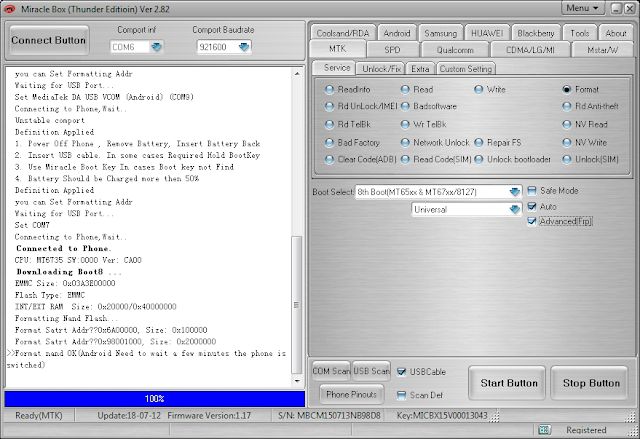640x439 pixels.
Task: Choose the Bad Factory option
Action: 329,143
